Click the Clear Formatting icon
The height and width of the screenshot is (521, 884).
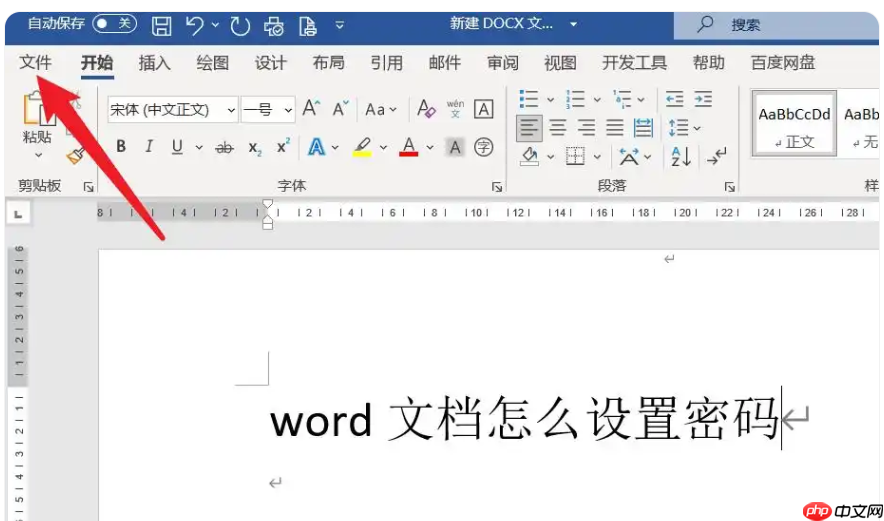(426, 109)
